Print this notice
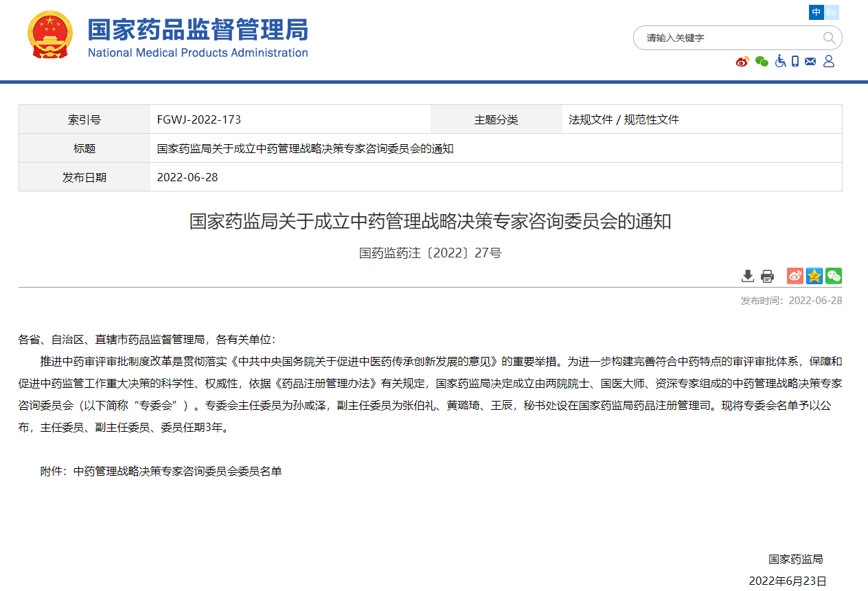 coord(767,275)
